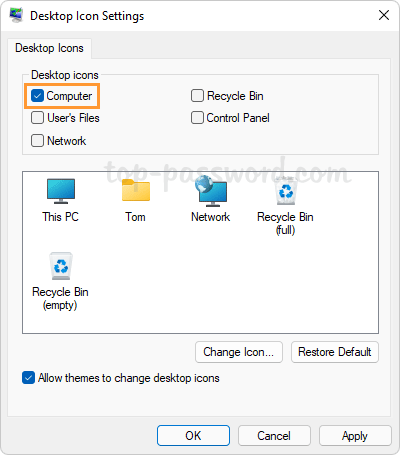Click the Restore Default button
This screenshot has height=455, width=400.
click(x=335, y=352)
